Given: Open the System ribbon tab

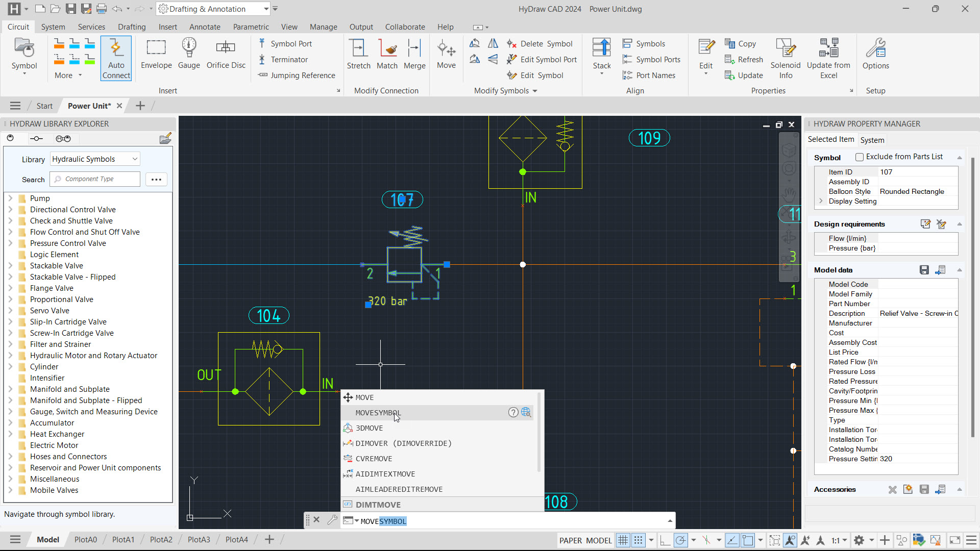Looking at the screenshot, I should (x=53, y=27).
